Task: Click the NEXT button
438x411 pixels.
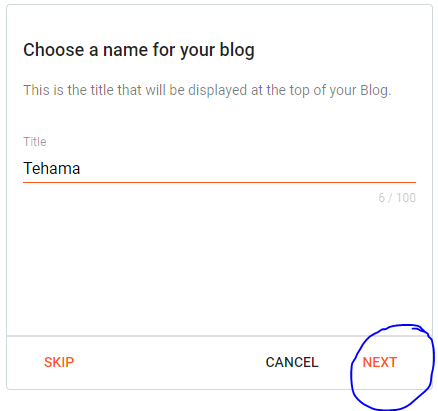Action: pos(379,362)
